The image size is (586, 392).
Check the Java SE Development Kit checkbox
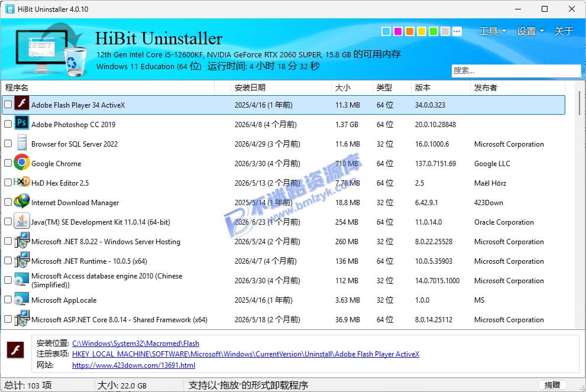pos(8,222)
